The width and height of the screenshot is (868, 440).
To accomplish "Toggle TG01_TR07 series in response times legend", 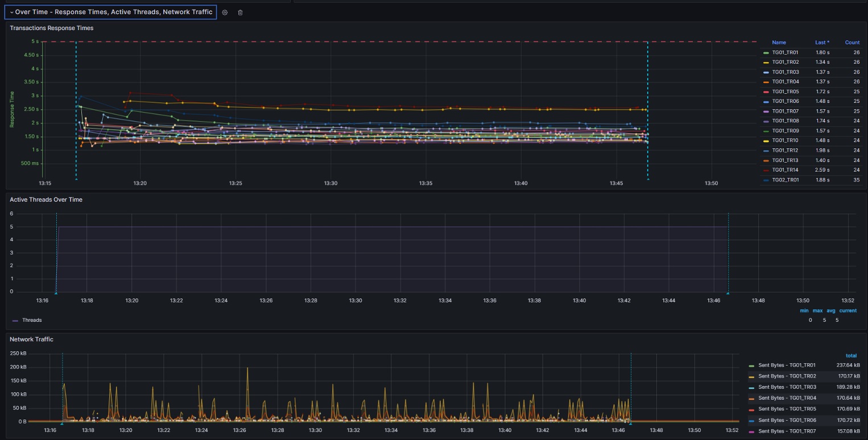I will click(786, 111).
